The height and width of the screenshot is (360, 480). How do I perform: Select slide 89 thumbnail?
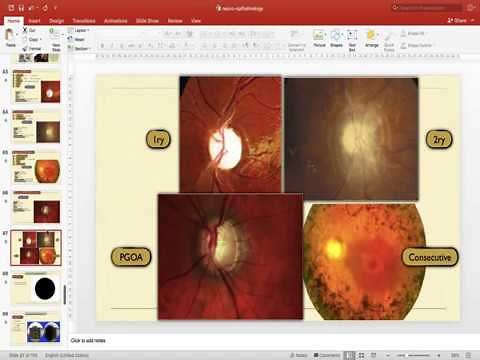tap(37, 327)
